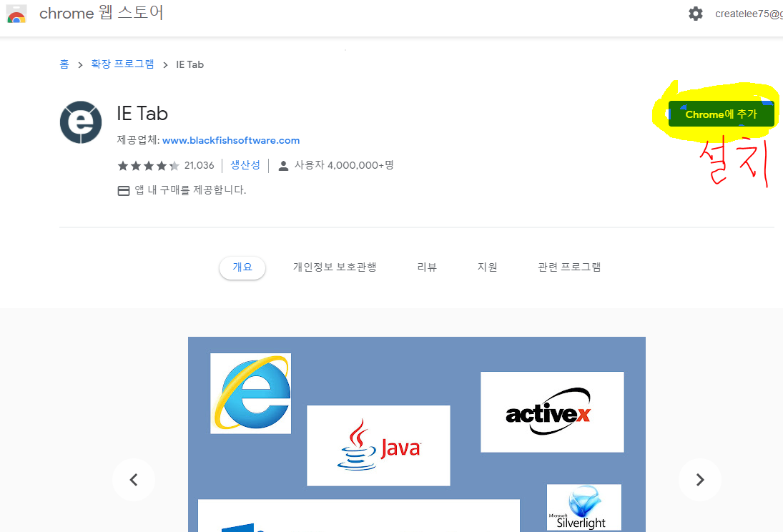783x532 pixels.
Task: Click the Silverlight logo image
Action: 584,507
